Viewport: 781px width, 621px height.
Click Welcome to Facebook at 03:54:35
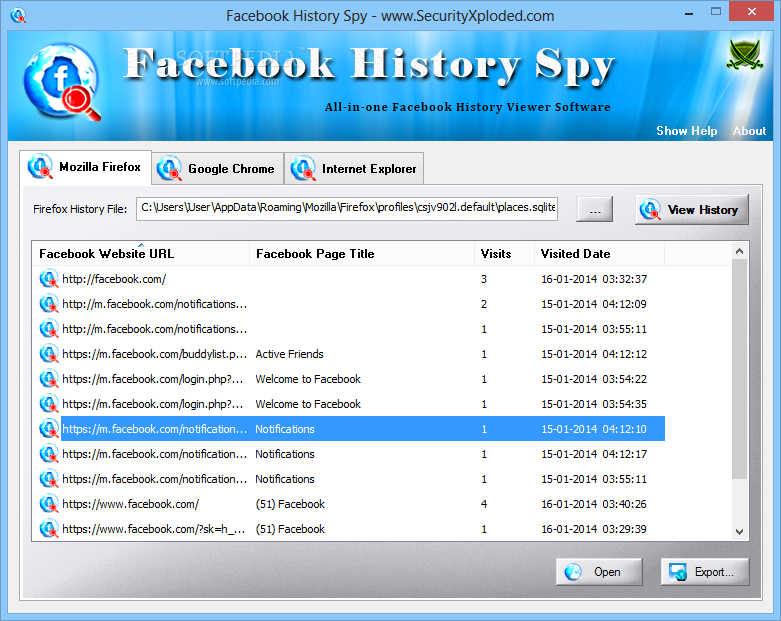(x=308, y=404)
